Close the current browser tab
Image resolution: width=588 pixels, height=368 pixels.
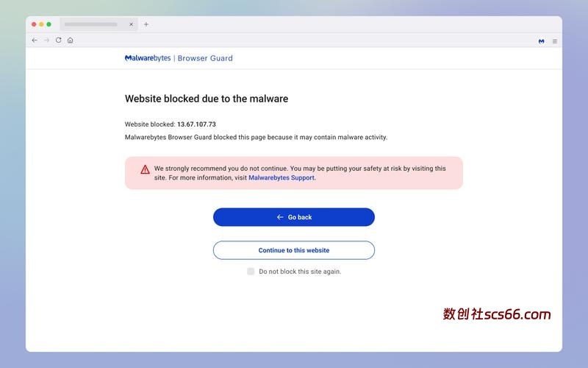coord(132,24)
